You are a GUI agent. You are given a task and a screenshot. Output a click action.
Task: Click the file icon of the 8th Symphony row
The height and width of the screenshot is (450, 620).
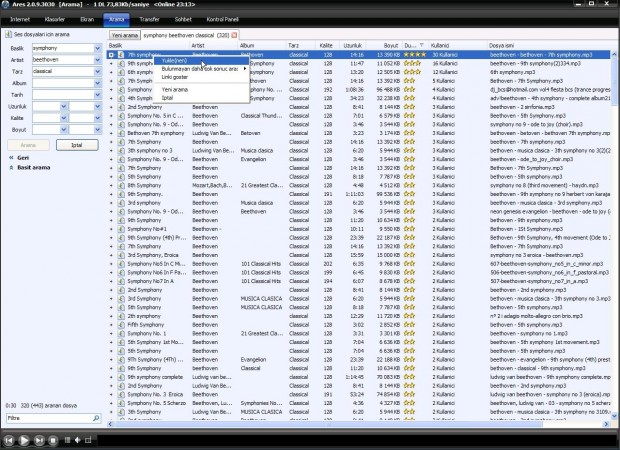click(x=121, y=185)
